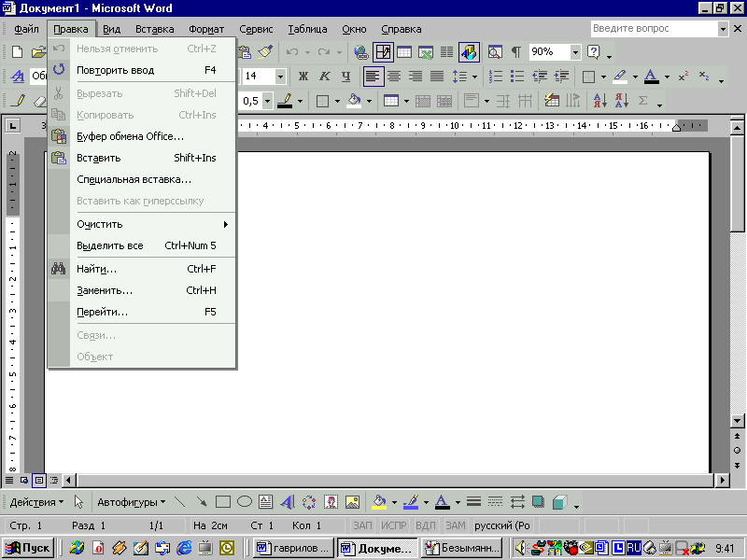Viewport: 747px width, 560px height.
Task: Click the Insert Excel worksheet icon
Action: coord(426,52)
